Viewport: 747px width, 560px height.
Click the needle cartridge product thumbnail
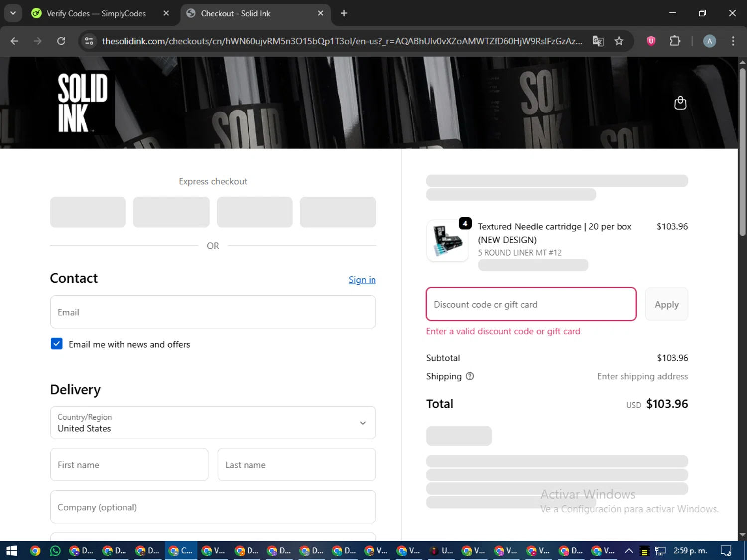coord(448,241)
